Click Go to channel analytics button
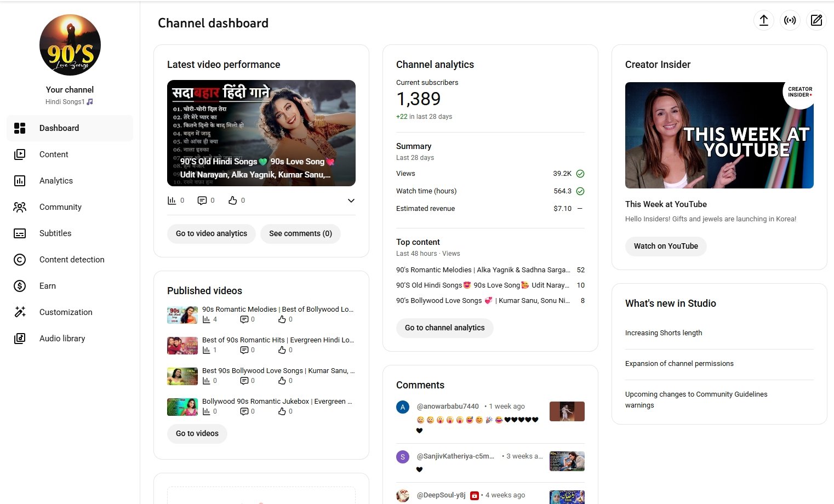 click(444, 328)
